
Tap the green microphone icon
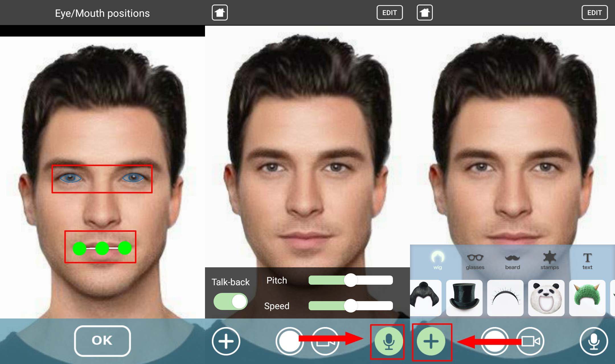click(389, 341)
